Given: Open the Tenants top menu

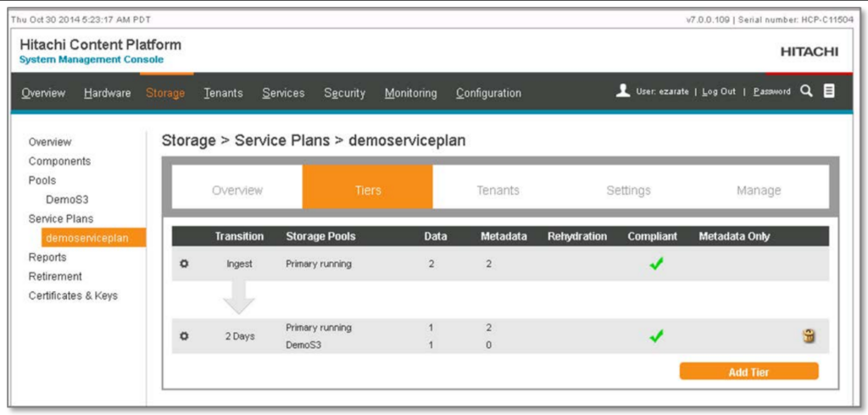Looking at the screenshot, I should (223, 93).
